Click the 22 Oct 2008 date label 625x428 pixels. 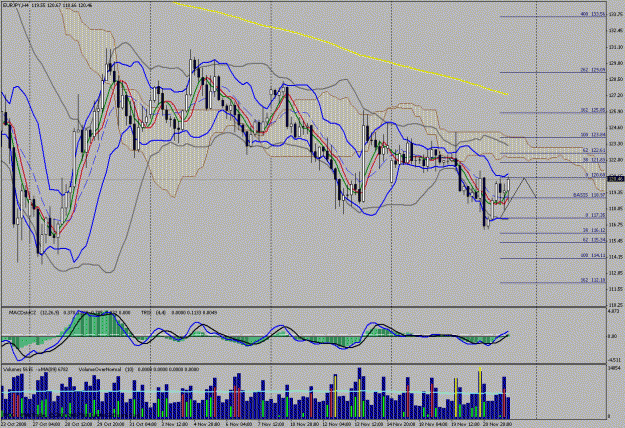pos(14,424)
